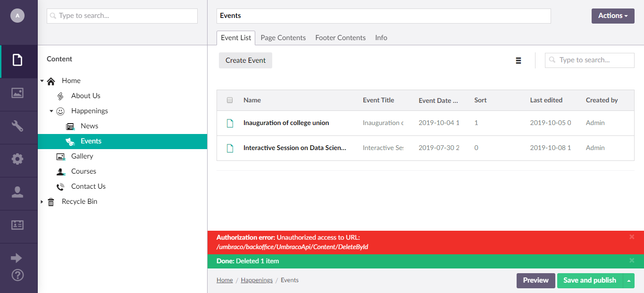
Task: Click the Recycle Bin trash icon
Action: pos(51,202)
